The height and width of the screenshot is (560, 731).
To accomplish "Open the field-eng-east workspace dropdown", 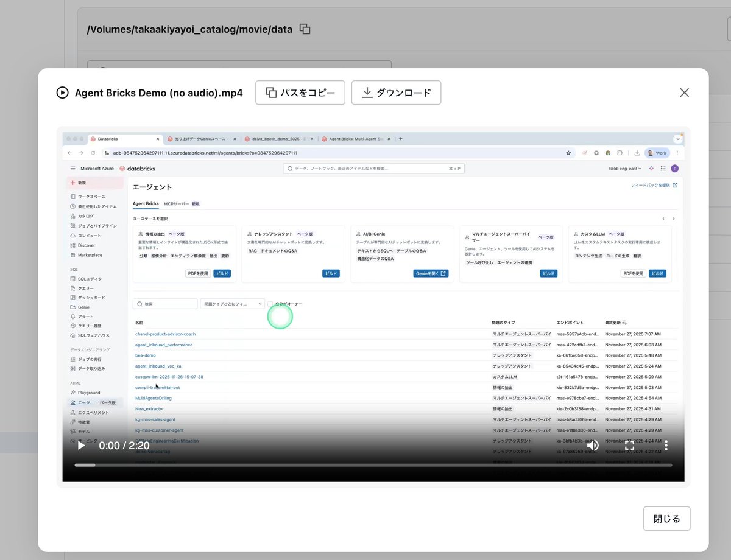I will coord(625,169).
